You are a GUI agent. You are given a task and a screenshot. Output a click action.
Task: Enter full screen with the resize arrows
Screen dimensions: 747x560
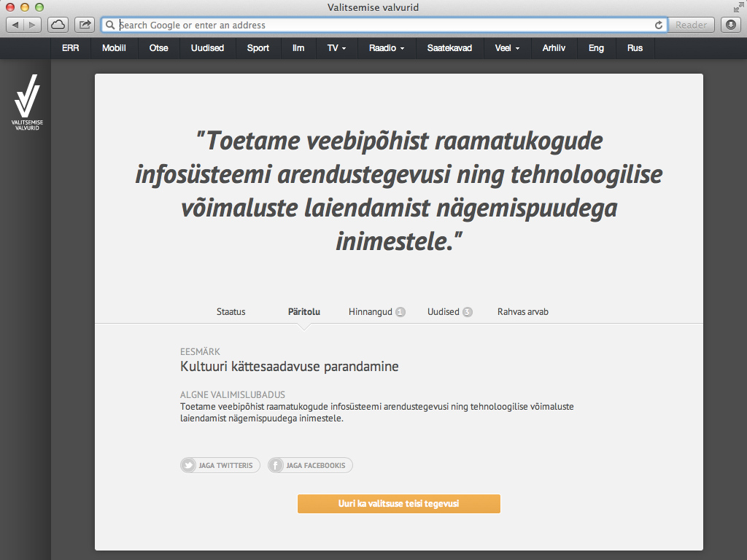(738, 7)
